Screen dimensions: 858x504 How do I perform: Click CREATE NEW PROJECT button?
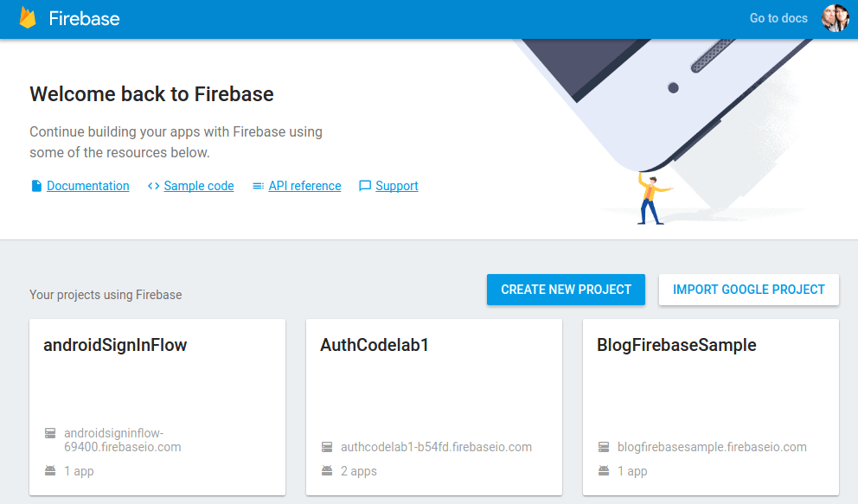pos(566,290)
